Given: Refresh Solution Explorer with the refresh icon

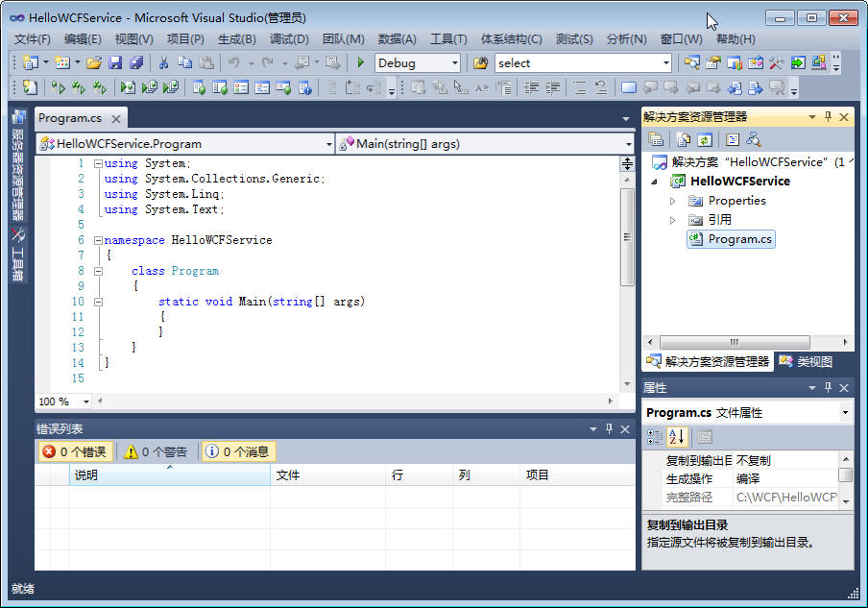Looking at the screenshot, I should 705,139.
